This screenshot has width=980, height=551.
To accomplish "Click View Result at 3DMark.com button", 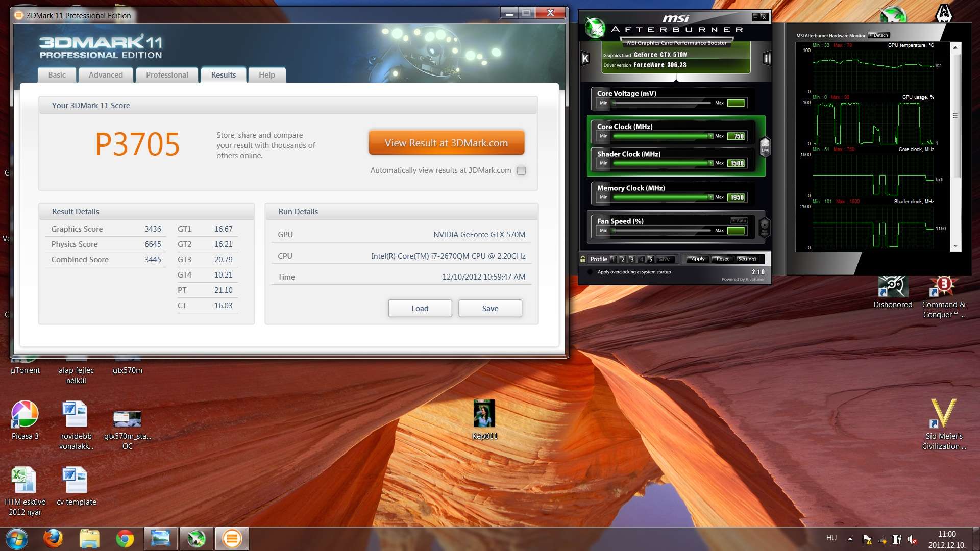I will click(x=446, y=143).
